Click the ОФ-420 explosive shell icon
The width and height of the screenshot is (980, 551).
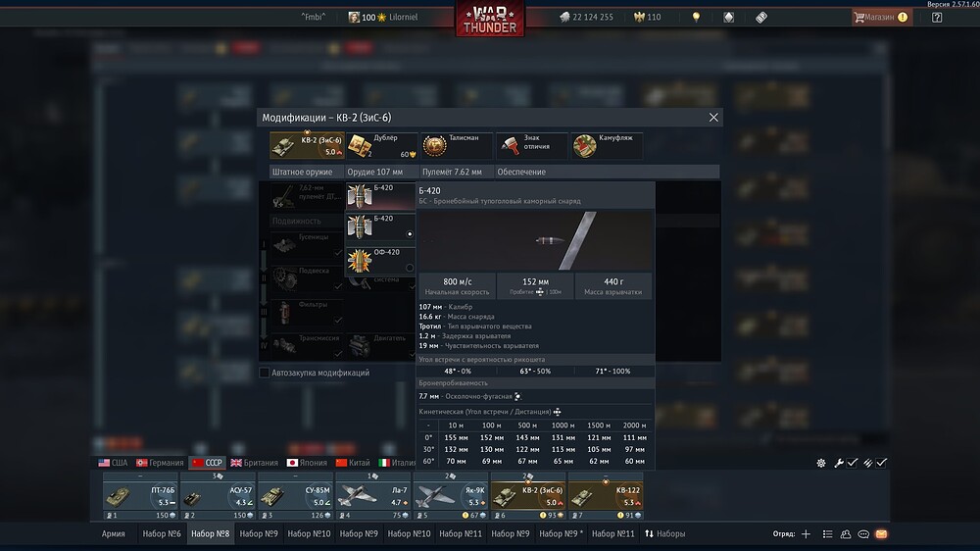tap(360, 261)
